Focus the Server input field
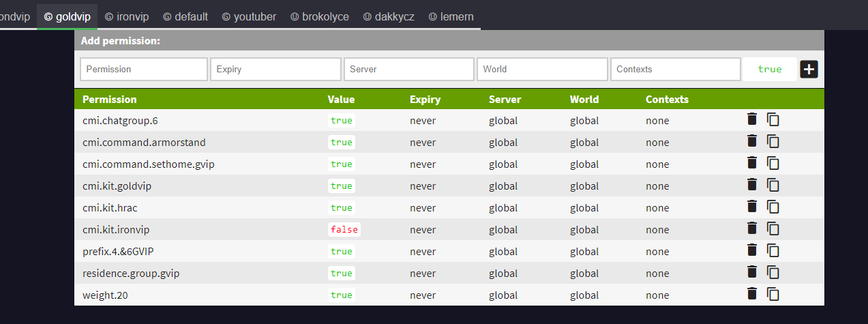The height and width of the screenshot is (324, 868). [x=409, y=69]
